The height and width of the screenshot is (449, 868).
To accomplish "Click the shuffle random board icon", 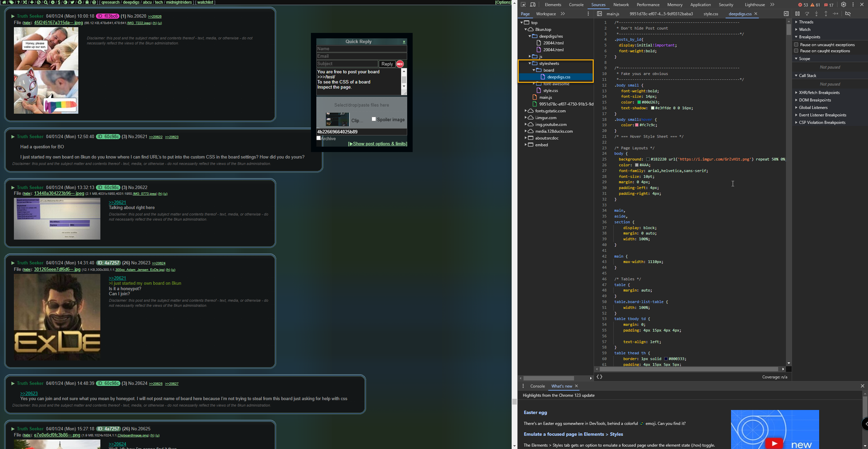I will tap(25, 2).
